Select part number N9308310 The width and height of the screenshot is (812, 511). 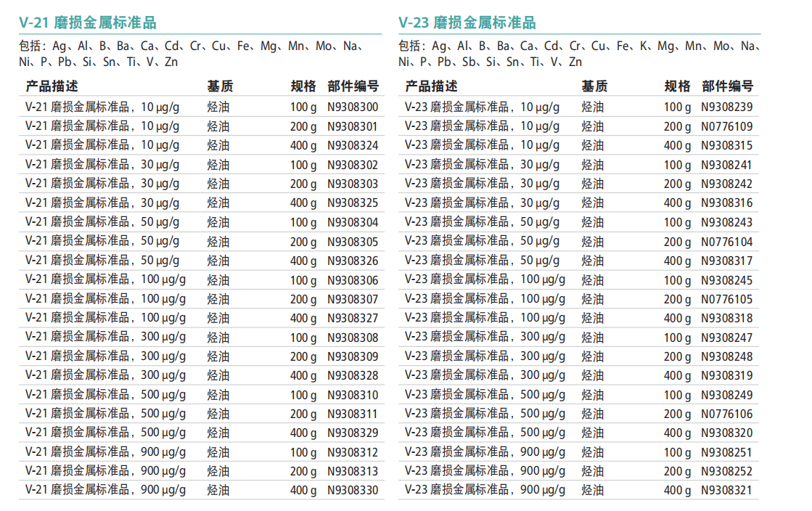coord(353,396)
